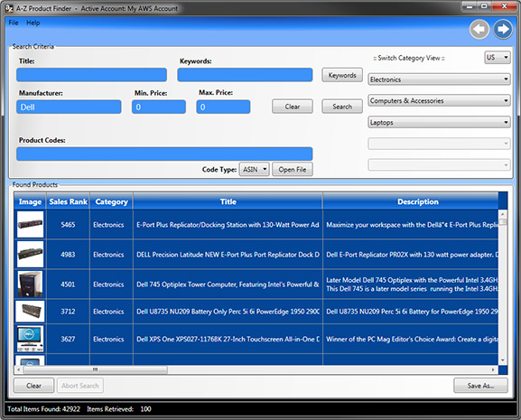Click the horizontal scrollbar right arrow
This screenshot has height=420, width=521.
(493, 369)
